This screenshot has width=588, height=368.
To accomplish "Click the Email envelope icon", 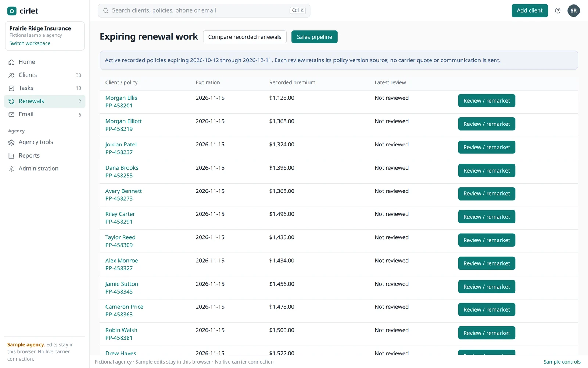I will 11,114.
